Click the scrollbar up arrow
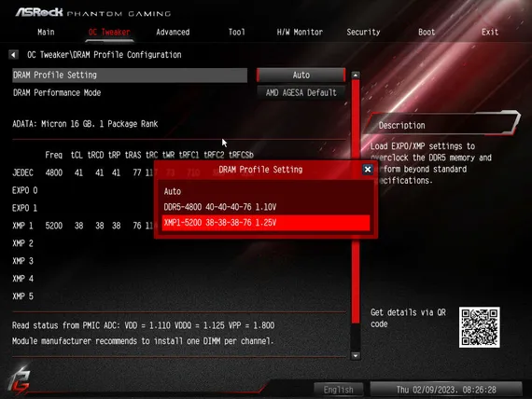The image size is (532, 399). click(x=356, y=75)
